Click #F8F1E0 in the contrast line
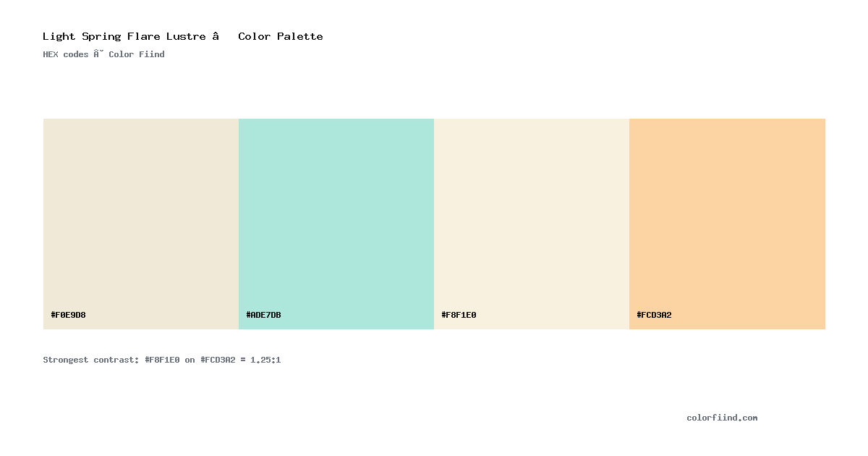The width and height of the screenshot is (868, 456). coord(162,360)
